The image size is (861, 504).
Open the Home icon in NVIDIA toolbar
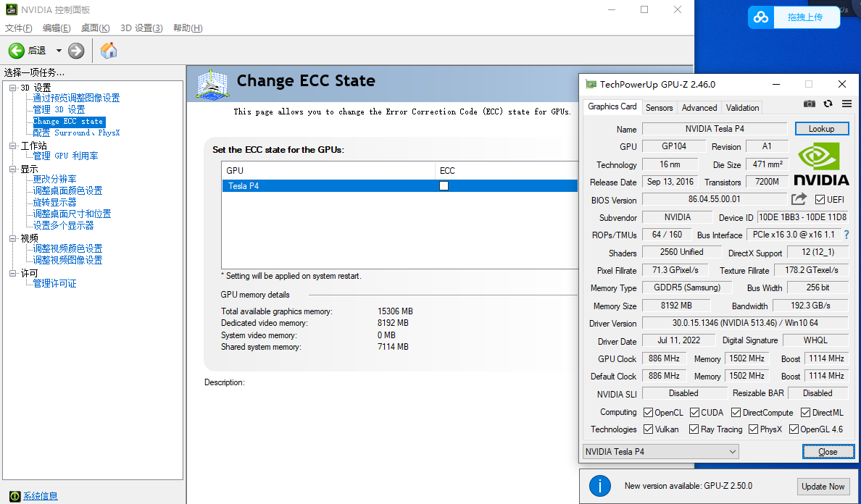[x=109, y=51]
